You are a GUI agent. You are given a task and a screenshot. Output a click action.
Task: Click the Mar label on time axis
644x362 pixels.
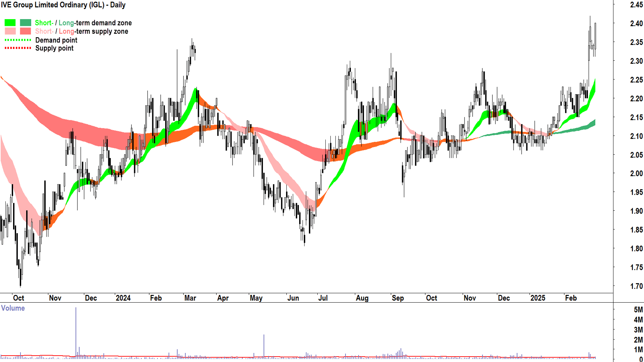[190, 298]
